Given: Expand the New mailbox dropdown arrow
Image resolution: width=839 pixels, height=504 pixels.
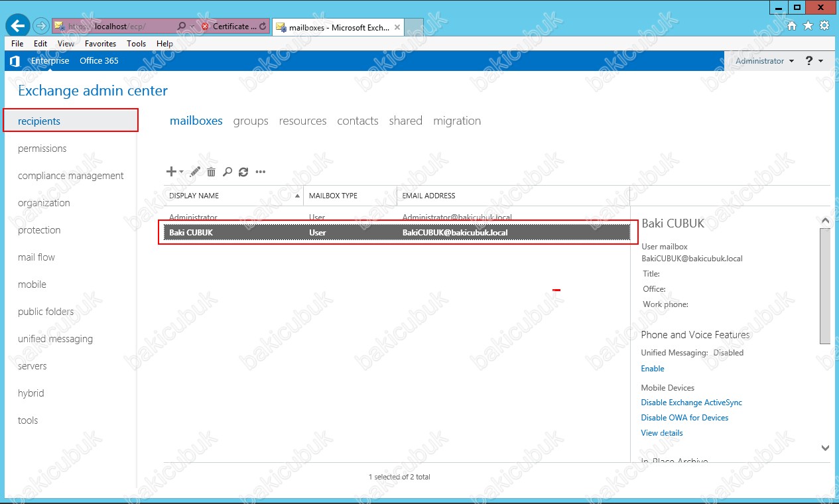Looking at the screenshot, I should point(182,172).
